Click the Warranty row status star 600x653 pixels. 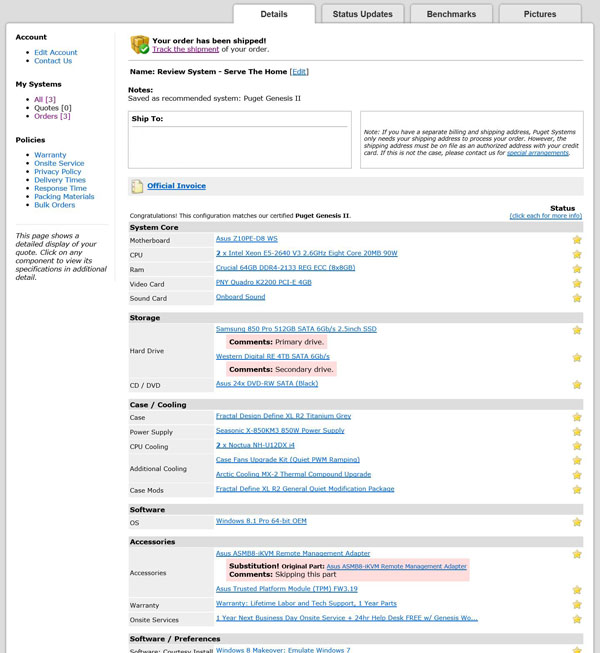coord(577,604)
